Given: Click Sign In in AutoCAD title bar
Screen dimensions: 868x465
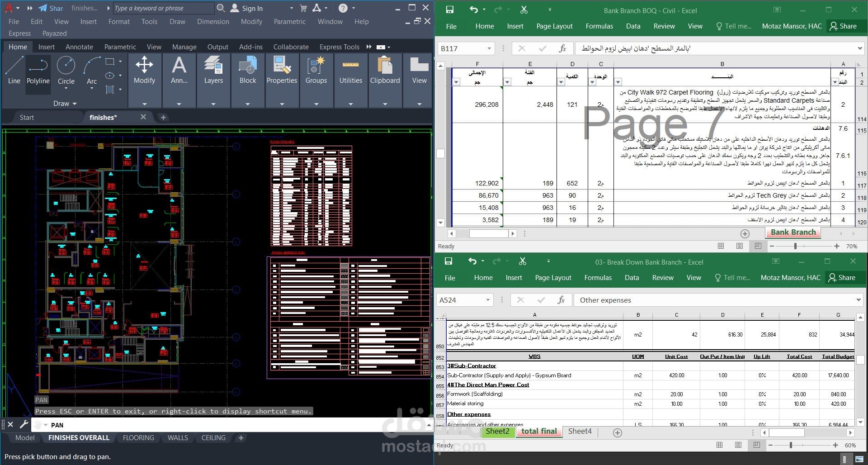Looking at the screenshot, I should click(x=247, y=8).
